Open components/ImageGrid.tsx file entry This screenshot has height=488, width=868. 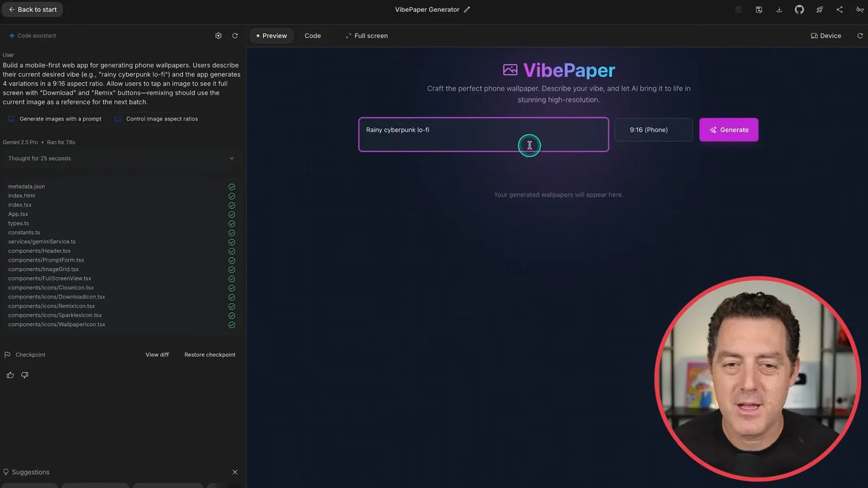[x=43, y=269]
